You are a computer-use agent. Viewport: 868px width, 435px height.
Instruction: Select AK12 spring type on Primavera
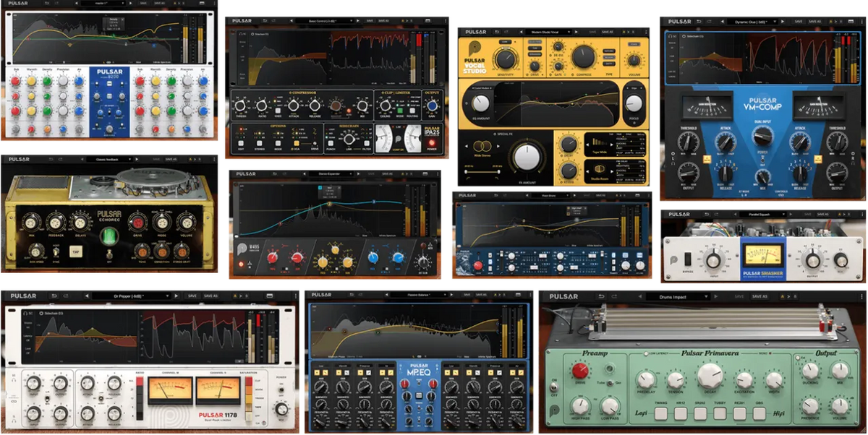[x=681, y=415]
